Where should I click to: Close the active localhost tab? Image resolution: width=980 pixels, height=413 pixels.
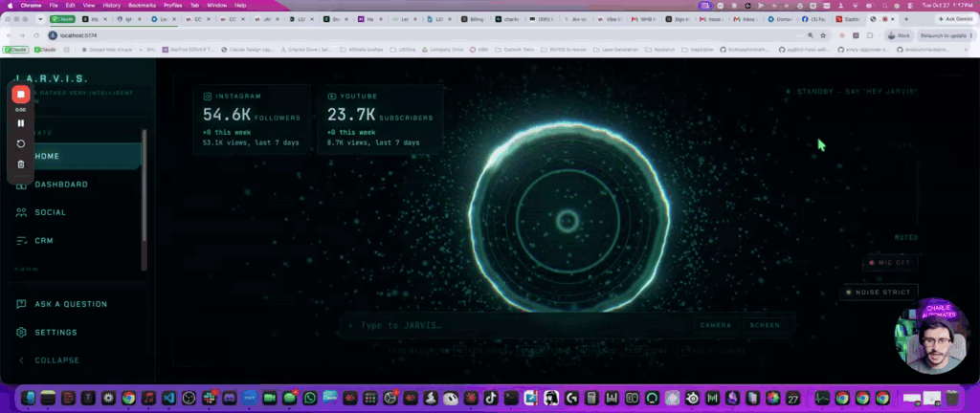tap(893, 19)
